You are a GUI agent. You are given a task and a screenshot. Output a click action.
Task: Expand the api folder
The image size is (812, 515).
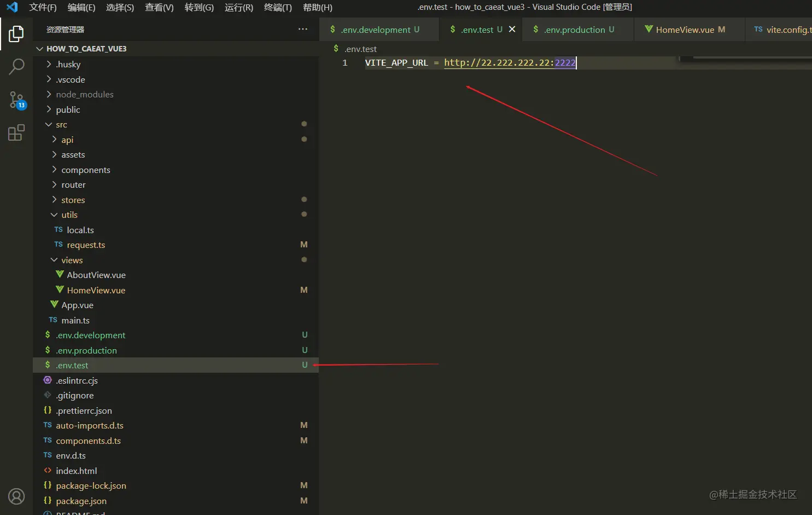click(x=176, y=140)
